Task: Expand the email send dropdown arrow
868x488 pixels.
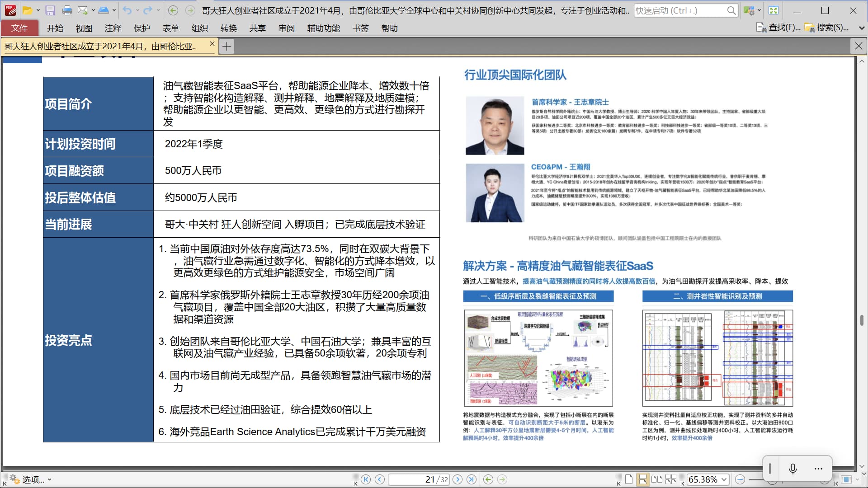Action: click(x=93, y=10)
